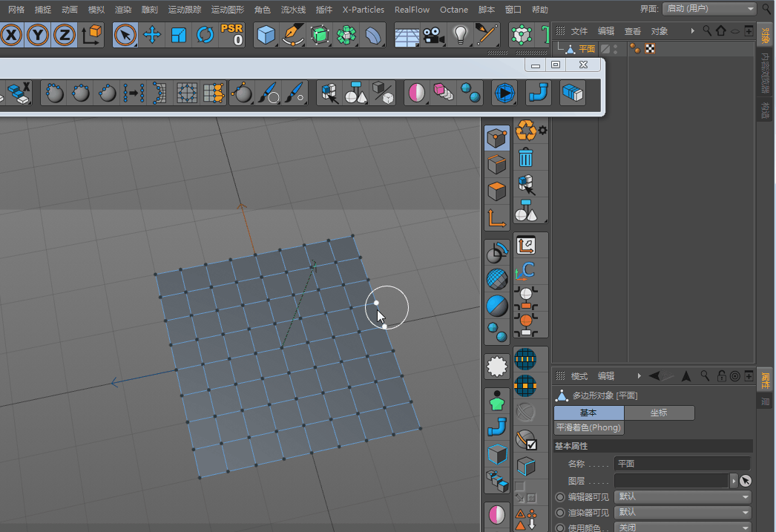The height and width of the screenshot is (532, 776).
Task: Select the 平面 object in the list
Action: click(x=587, y=49)
